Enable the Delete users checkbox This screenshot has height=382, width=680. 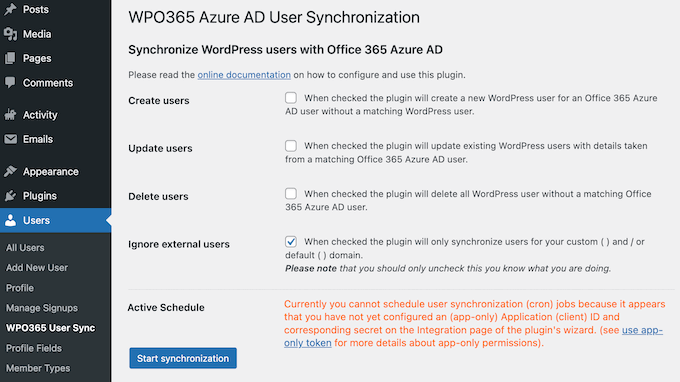(291, 193)
